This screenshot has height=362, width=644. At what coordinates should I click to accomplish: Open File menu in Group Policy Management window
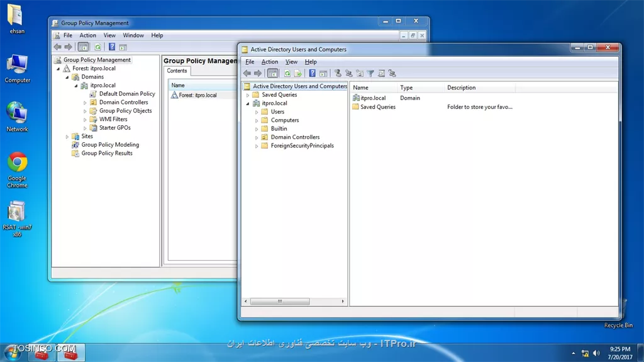(x=68, y=35)
